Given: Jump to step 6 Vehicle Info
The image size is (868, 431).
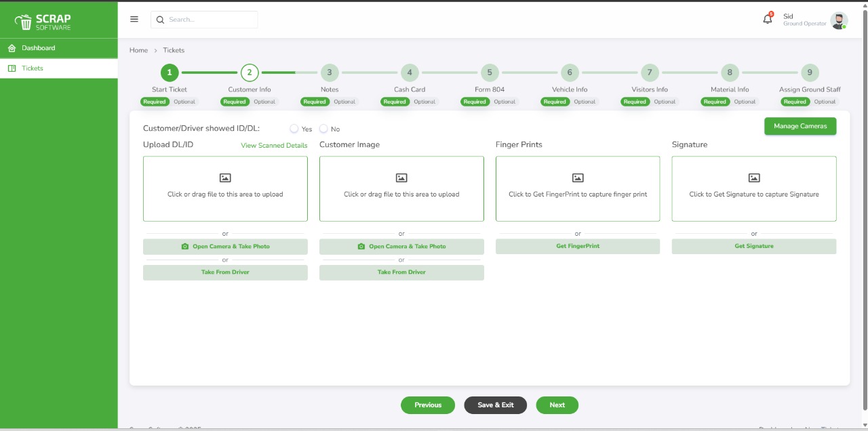Looking at the screenshot, I should coord(570,73).
